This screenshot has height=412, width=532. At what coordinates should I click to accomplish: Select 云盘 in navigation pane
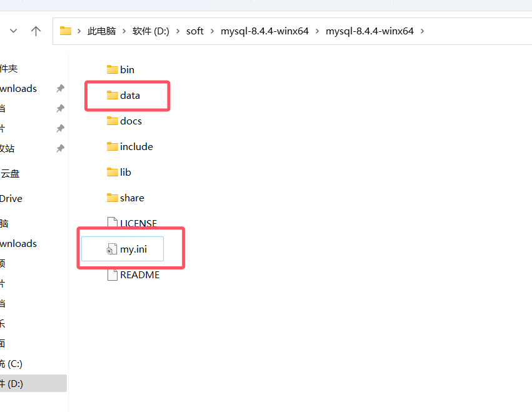tap(10, 174)
